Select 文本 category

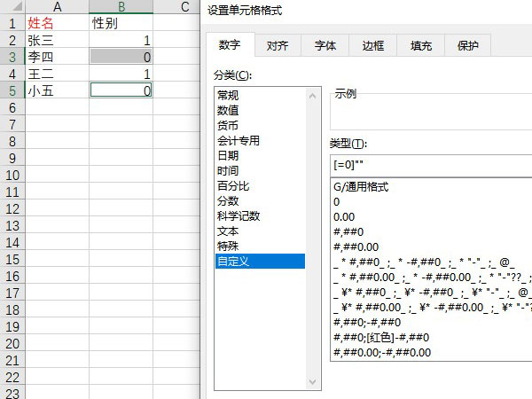(x=260, y=231)
